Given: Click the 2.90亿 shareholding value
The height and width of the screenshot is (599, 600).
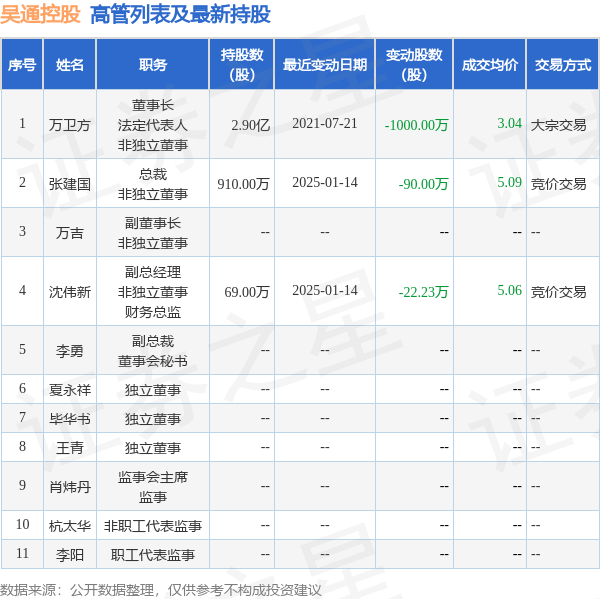Looking at the screenshot, I should coord(250,125).
